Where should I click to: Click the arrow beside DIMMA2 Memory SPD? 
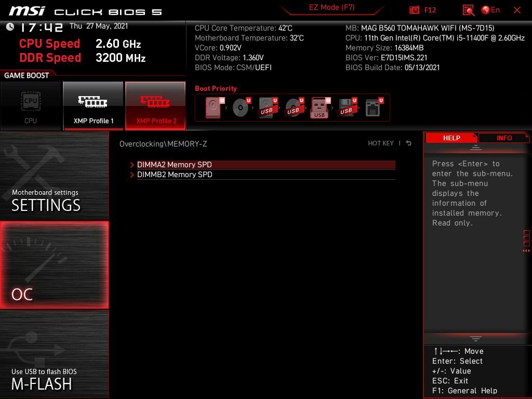pos(132,165)
